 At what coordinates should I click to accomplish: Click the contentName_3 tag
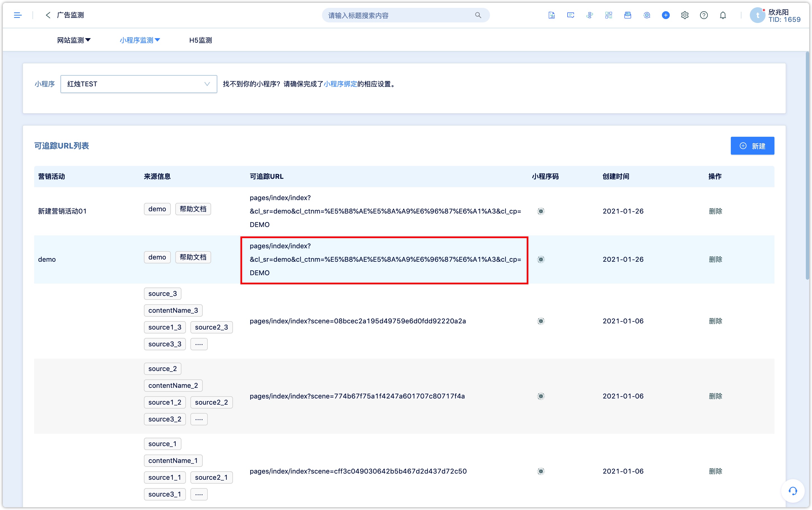(173, 310)
